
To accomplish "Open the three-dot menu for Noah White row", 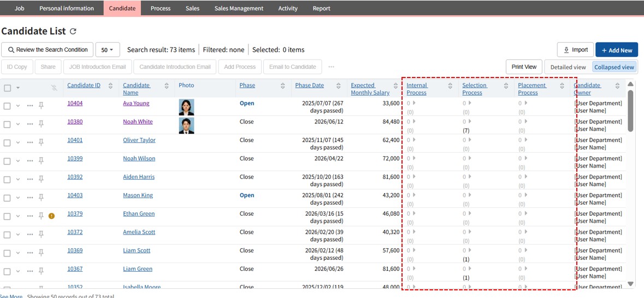I will (30, 124).
